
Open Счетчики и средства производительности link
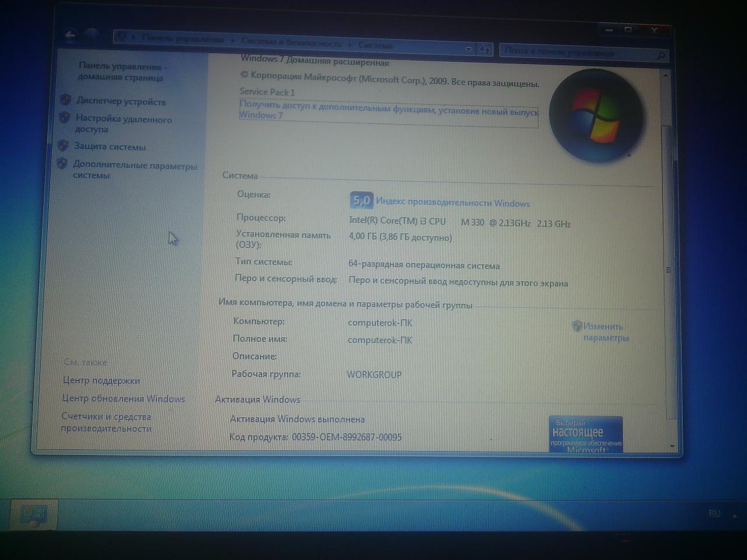point(106,422)
